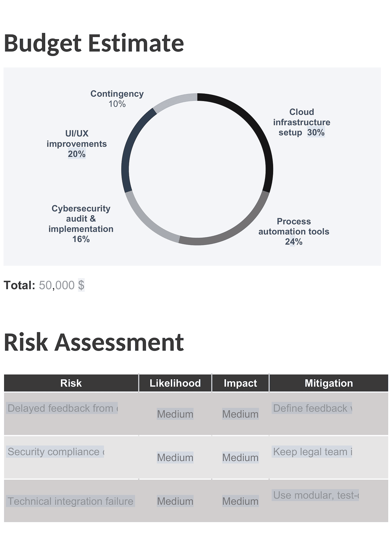This screenshot has height=555, width=392.
Task: Click the 50,000 $ total amount field
Action: coord(62,285)
